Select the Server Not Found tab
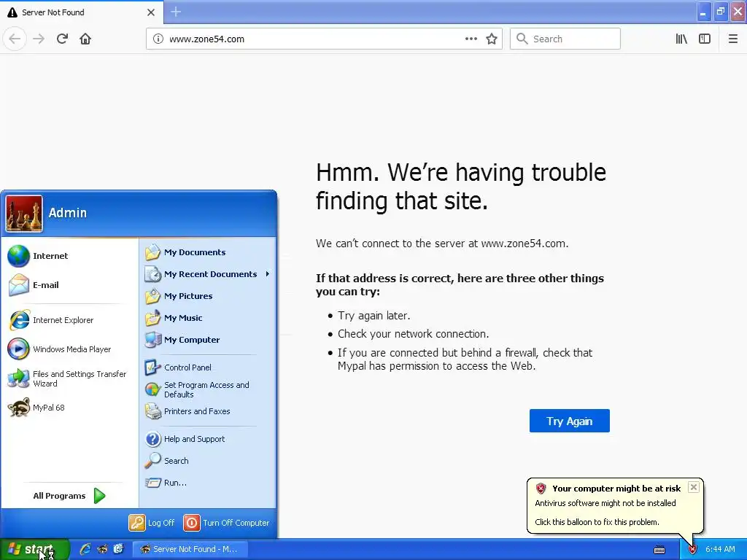This screenshot has height=560, width=747. (x=82, y=12)
